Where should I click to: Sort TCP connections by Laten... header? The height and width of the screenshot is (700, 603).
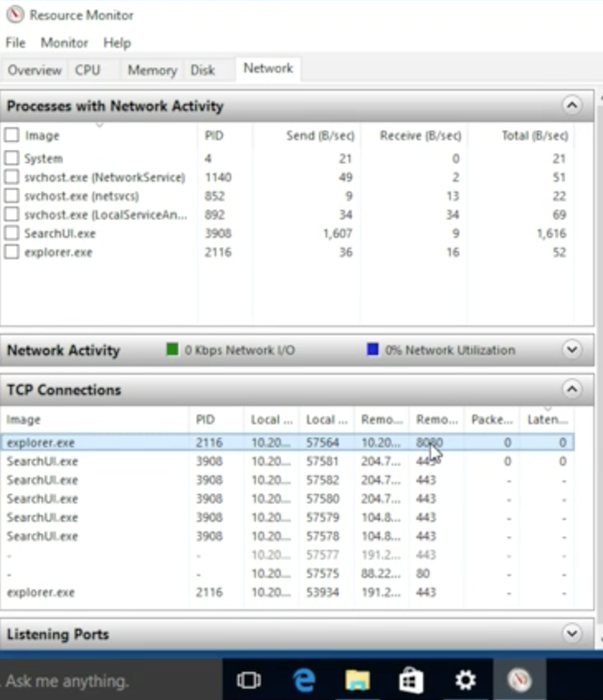pyautogui.click(x=547, y=419)
